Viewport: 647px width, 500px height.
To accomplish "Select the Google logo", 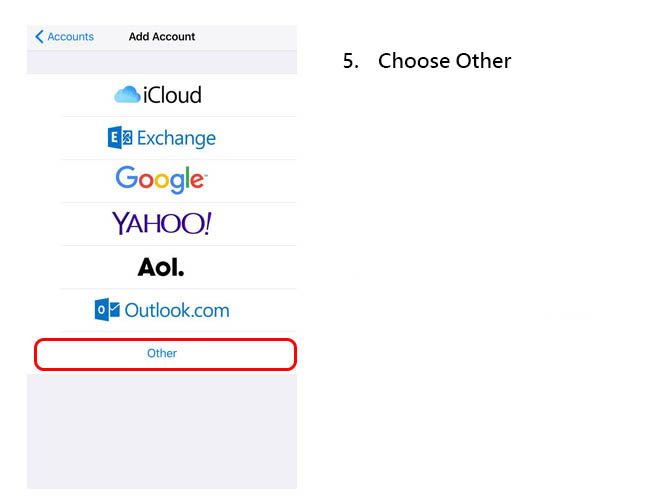I will point(161,179).
